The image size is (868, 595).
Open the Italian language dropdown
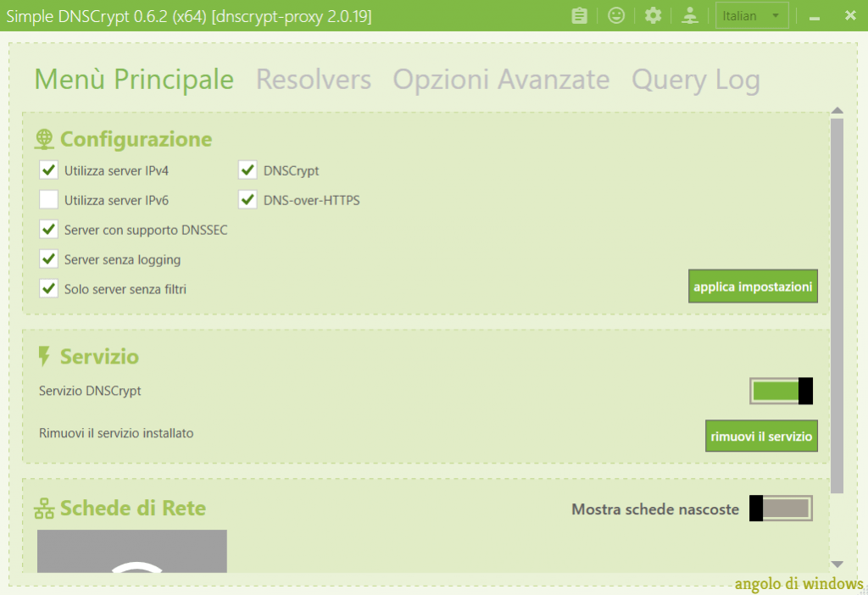click(752, 15)
